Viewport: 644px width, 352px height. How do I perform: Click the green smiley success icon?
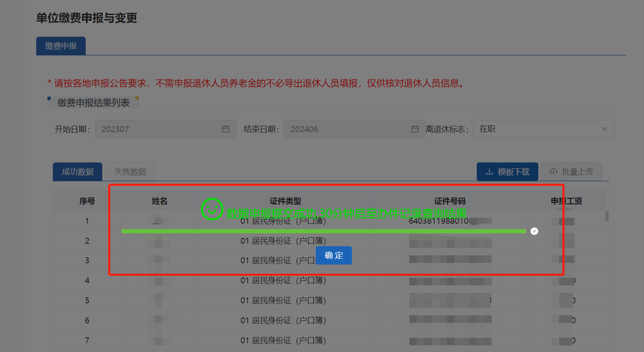coord(212,209)
